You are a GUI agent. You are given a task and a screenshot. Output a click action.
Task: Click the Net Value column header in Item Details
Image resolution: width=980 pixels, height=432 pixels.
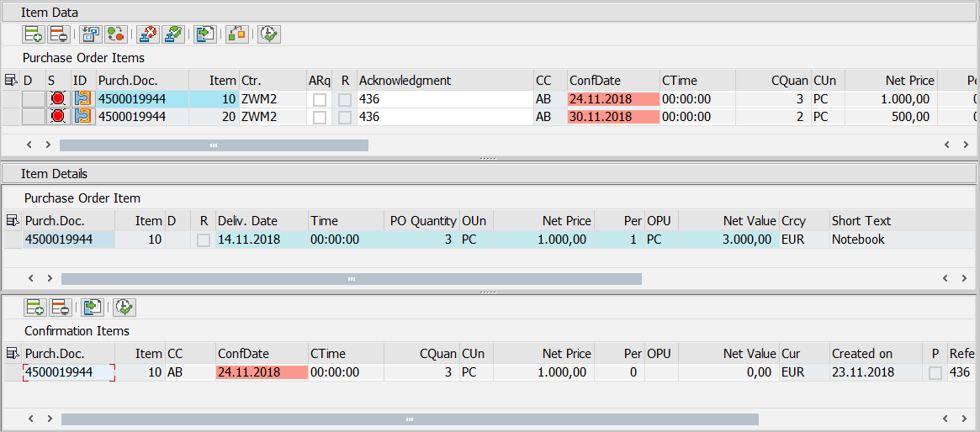tap(749, 221)
